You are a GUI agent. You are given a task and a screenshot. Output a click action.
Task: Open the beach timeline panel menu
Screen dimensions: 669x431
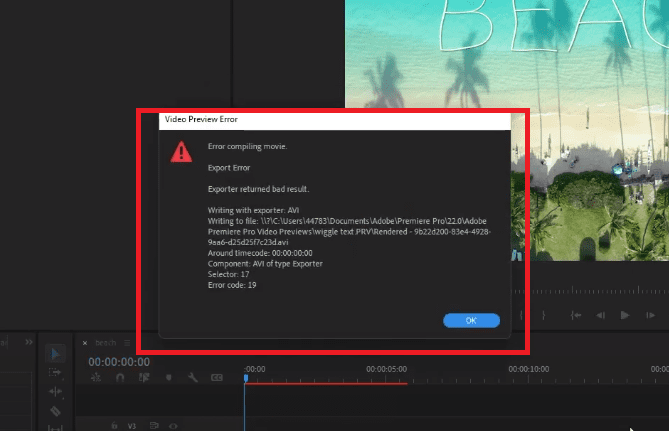127,343
